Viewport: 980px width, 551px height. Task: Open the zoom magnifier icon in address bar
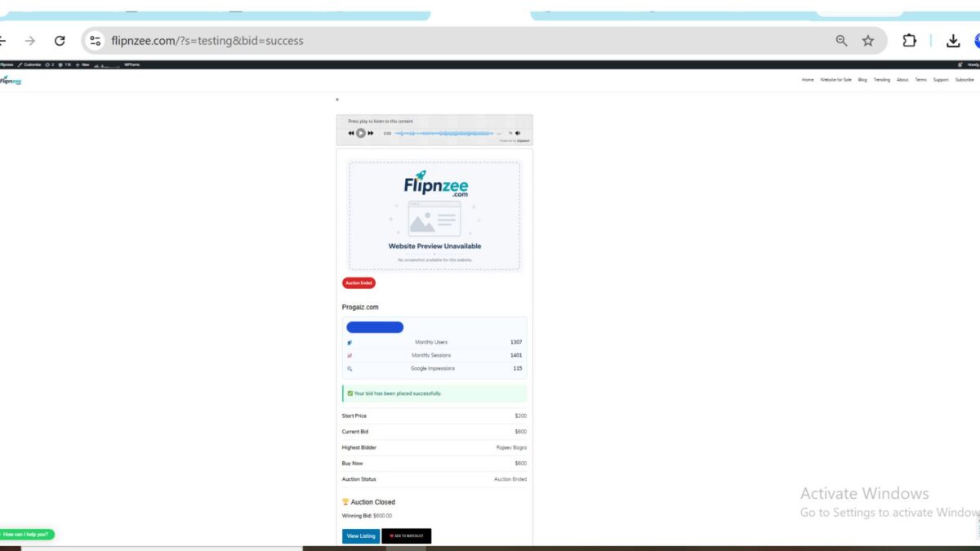pos(841,41)
